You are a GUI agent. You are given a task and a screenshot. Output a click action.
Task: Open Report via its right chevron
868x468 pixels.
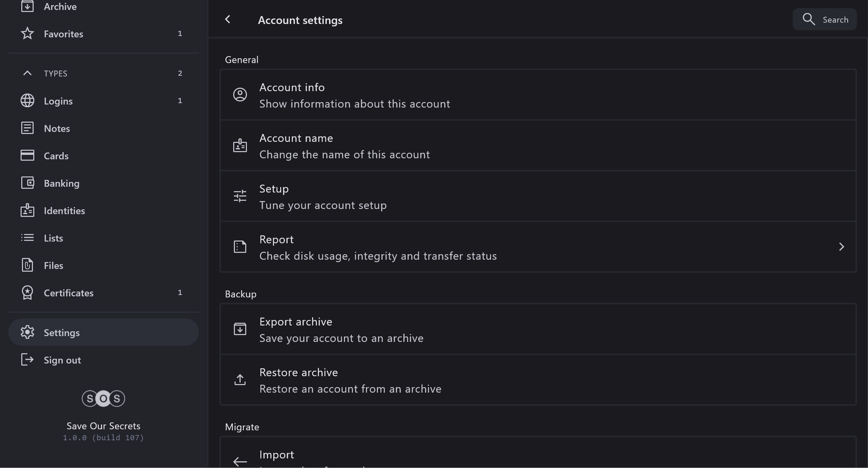841,247
